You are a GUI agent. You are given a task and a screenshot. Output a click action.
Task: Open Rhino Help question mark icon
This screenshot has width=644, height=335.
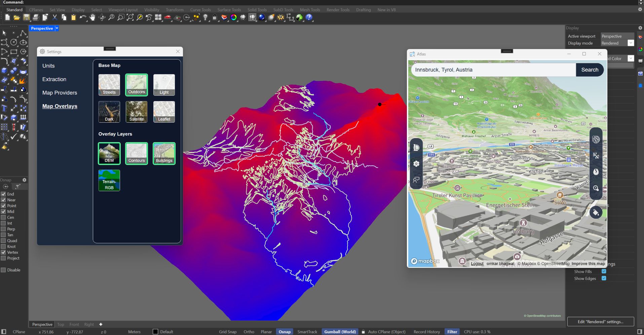pyautogui.click(x=309, y=17)
